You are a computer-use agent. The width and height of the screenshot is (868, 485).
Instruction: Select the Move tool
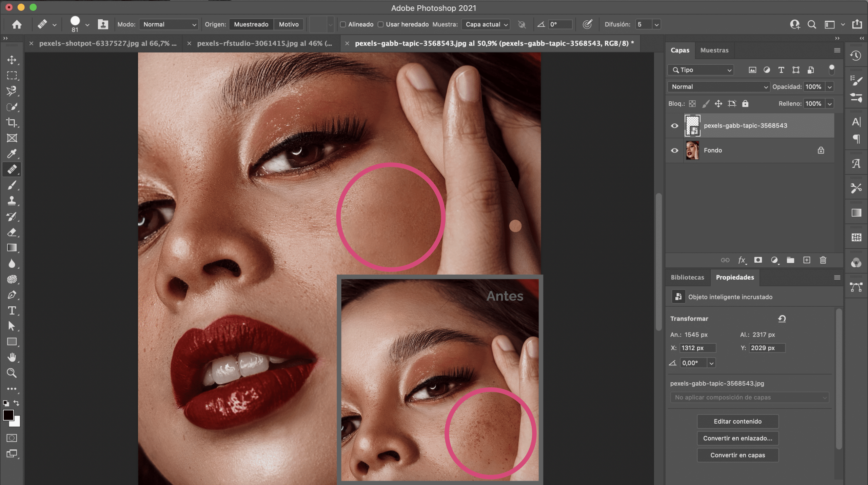tap(12, 60)
